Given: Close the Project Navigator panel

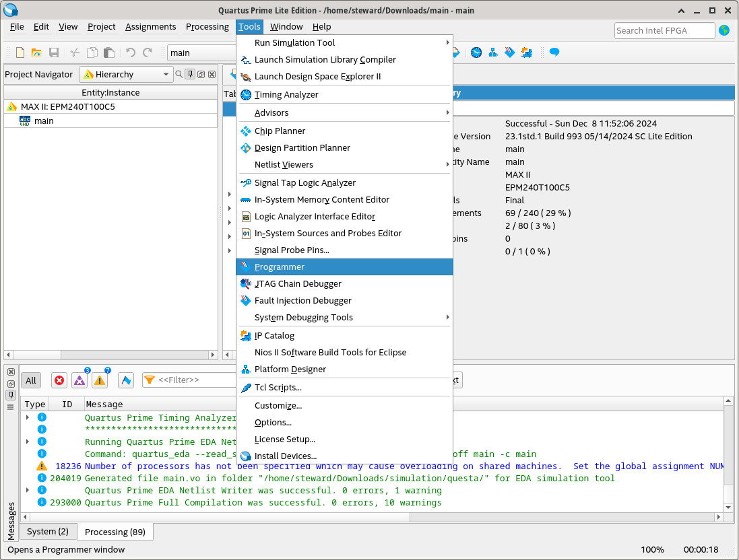Looking at the screenshot, I should pos(212,75).
